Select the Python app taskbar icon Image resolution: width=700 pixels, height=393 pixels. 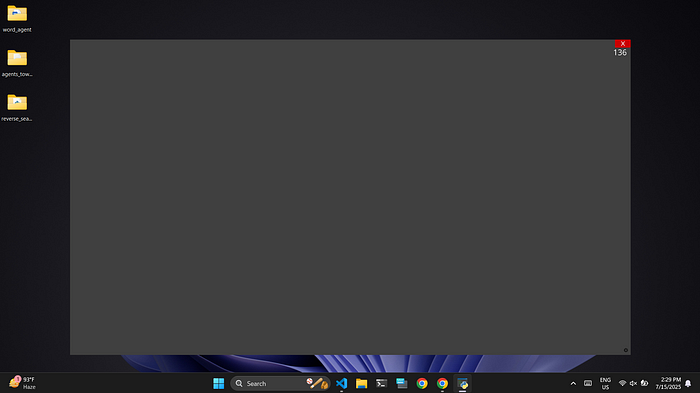[462, 383]
